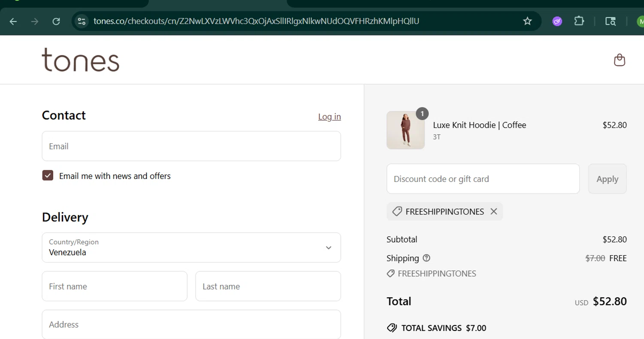644x339 pixels.
Task: Click the tab search icon in toolbar
Action: pos(611,21)
